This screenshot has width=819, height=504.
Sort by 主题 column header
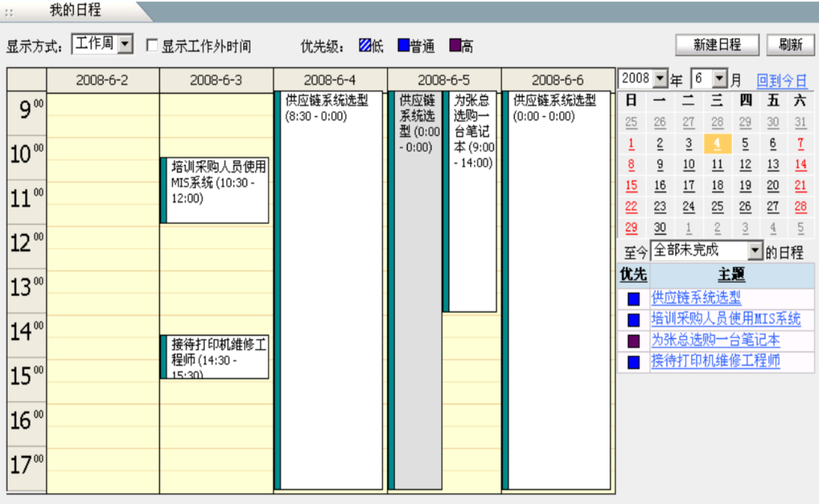click(731, 275)
